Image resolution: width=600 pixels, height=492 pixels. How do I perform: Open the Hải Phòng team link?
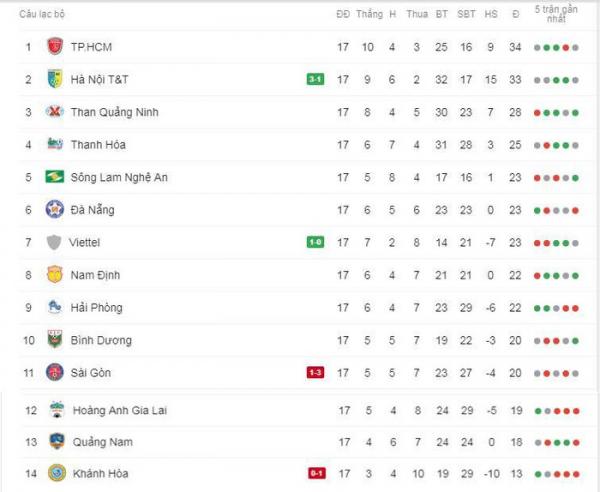tap(96, 308)
